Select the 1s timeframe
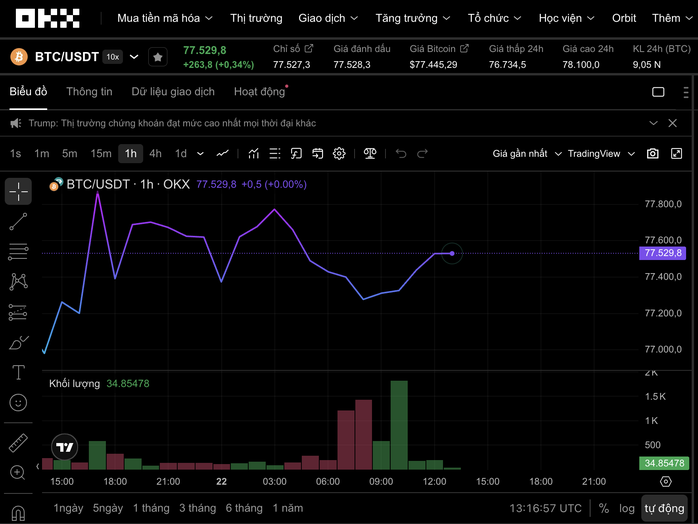The image size is (698, 524). click(x=16, y=154)
